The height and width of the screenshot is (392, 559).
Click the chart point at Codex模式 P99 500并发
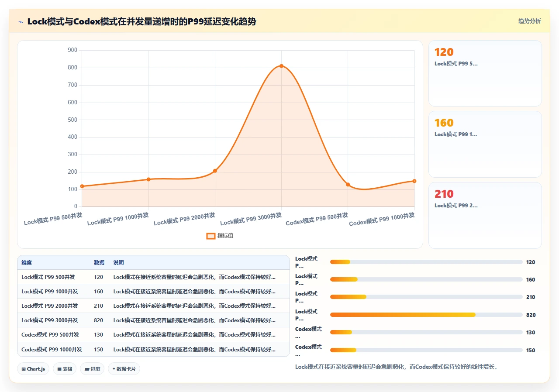pos(348,185)
